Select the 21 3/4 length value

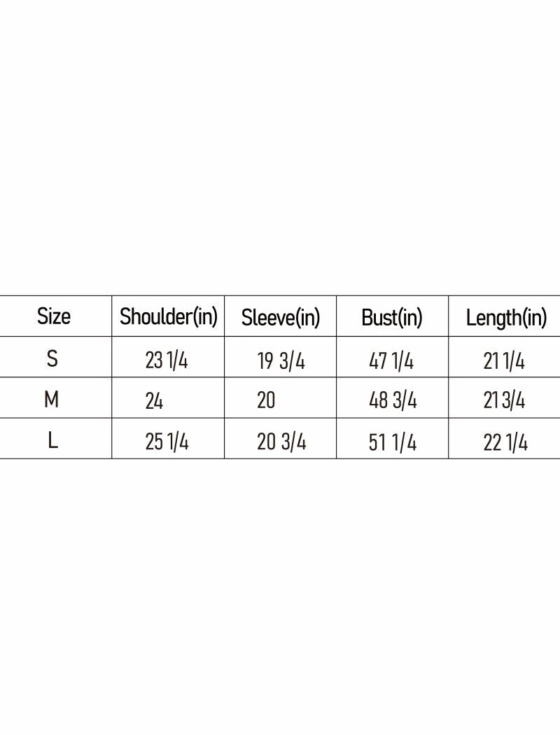[504, 401]
